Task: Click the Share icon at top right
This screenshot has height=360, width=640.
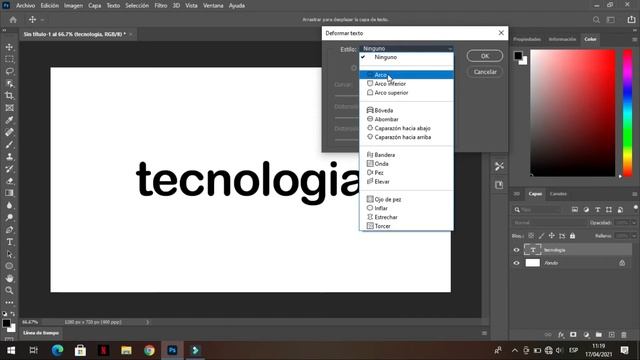Action: pos(631,20)
